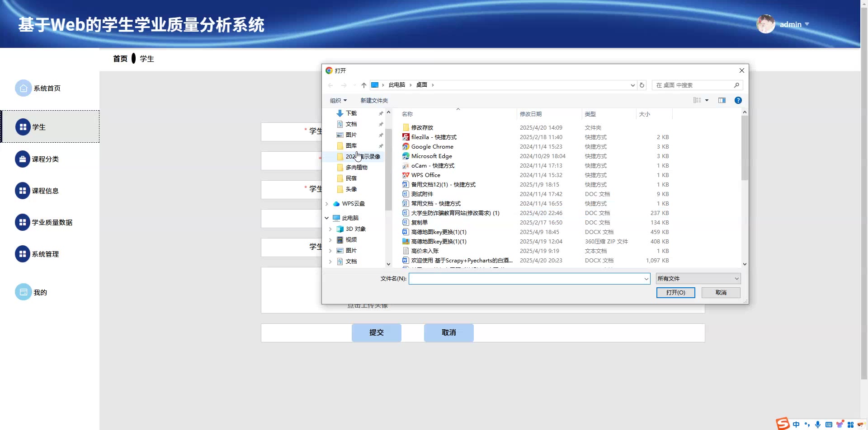Open the help question mark icon
Image resolution: width=868 pixels, height=430 pixels.
(738, 100)
